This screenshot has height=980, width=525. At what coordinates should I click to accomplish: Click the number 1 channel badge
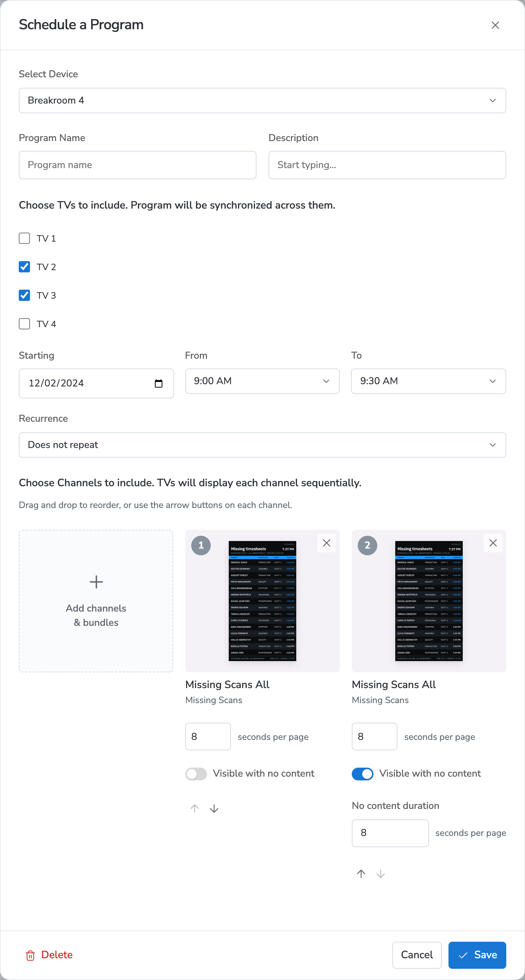click(x=201, y=546)
